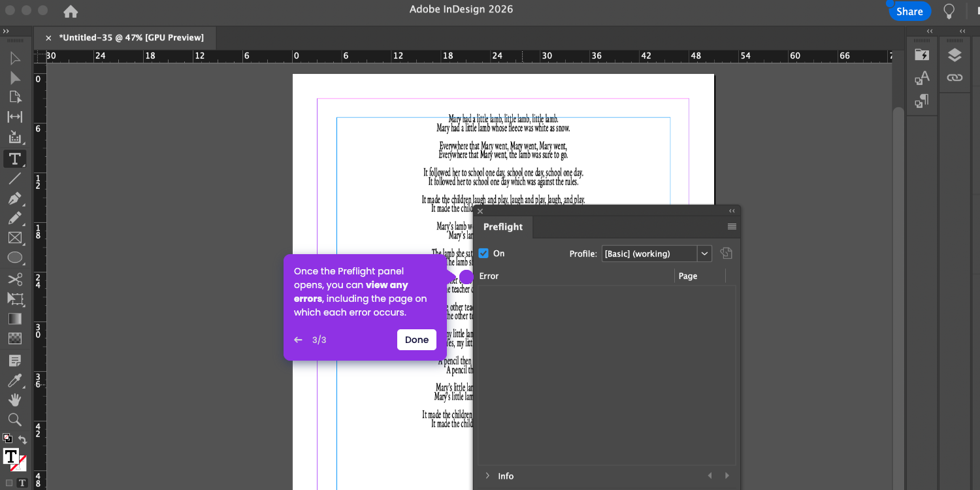Click Done in the tutorial tooltip
The width and height of the screenshot is (980, 490).
coord(417,340)
